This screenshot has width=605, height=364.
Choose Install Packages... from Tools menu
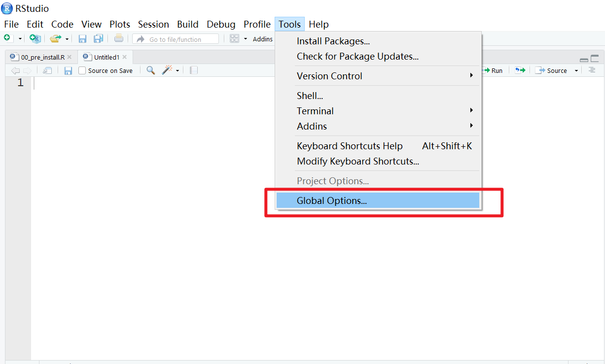coord(378,41)
